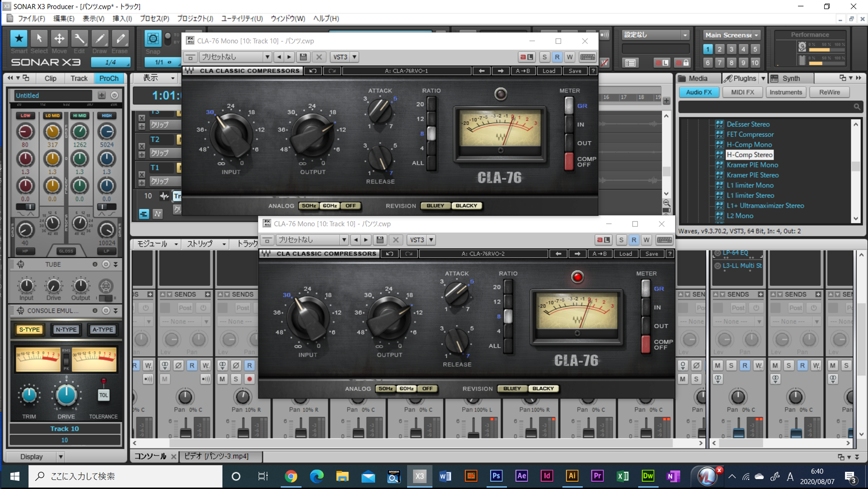Undo in upper CLA Classic Compressors bar
This screenshot has height=489, width=868.
313,71
